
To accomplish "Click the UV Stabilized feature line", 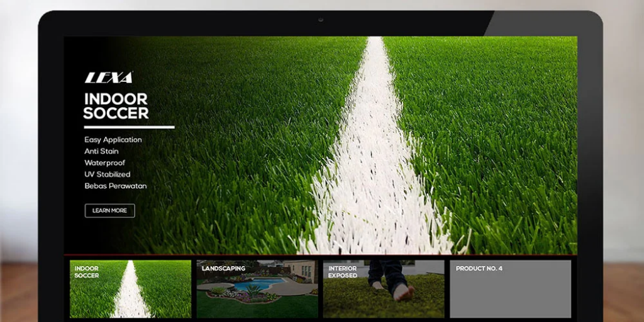I will pos(108,174).
